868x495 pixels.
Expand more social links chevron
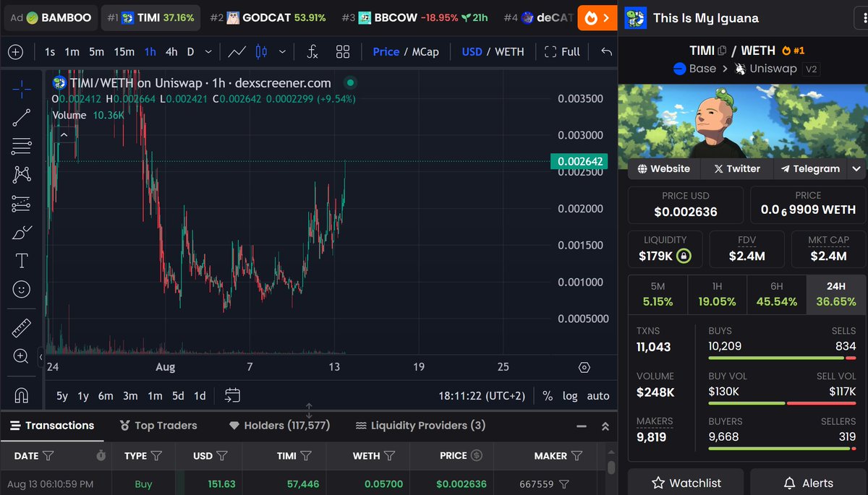(x=856, y=169)
